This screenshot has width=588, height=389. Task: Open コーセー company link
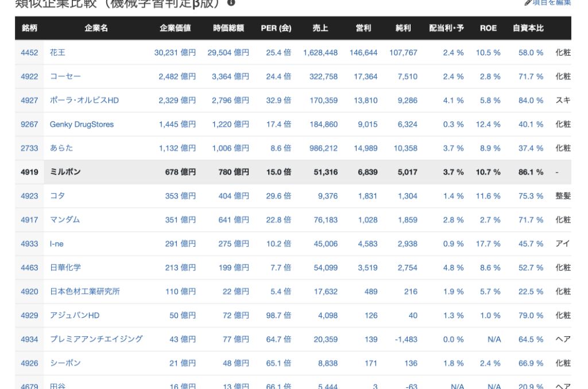tap(65, 76)
